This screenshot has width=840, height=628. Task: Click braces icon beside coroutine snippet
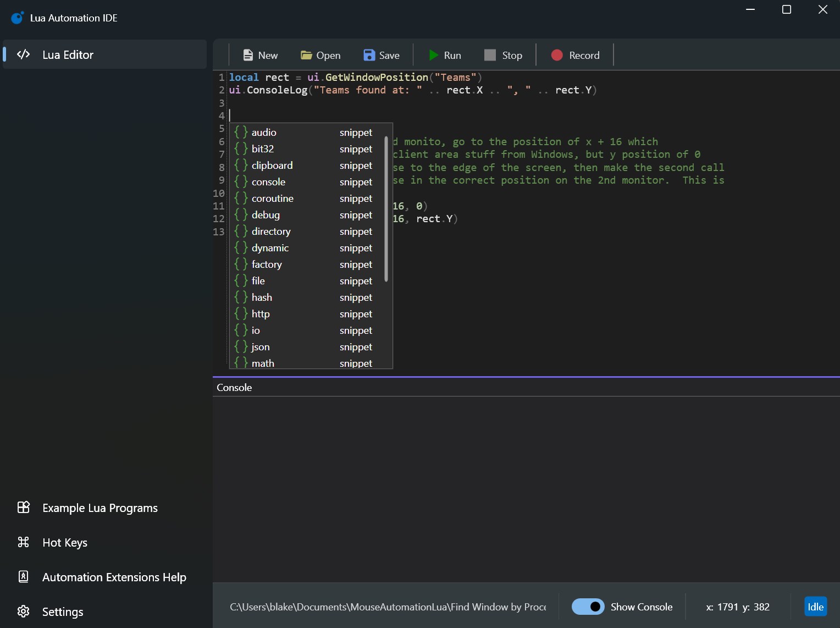(x=241, y=198)
